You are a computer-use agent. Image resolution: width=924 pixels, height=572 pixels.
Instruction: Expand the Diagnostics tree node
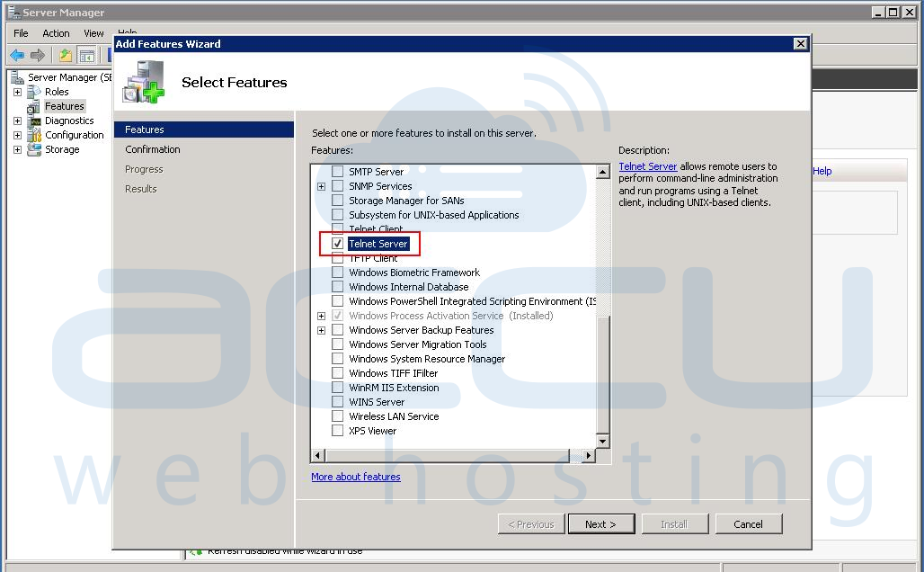18,121
